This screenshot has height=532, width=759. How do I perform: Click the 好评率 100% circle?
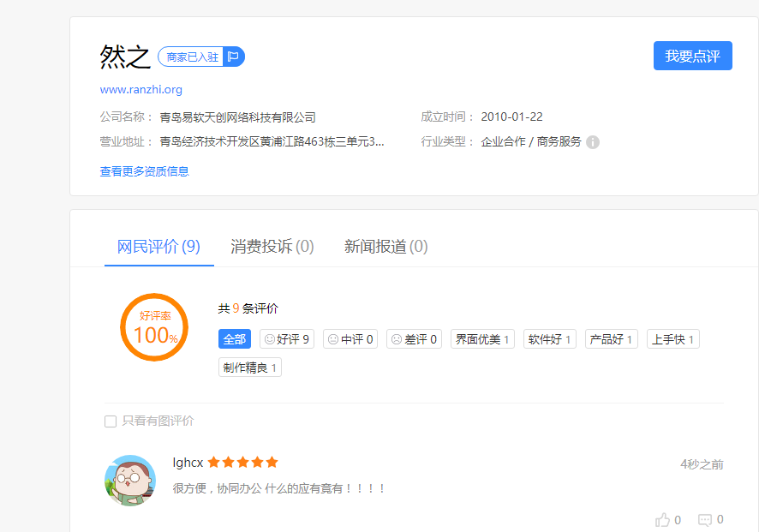pos(154,327)
